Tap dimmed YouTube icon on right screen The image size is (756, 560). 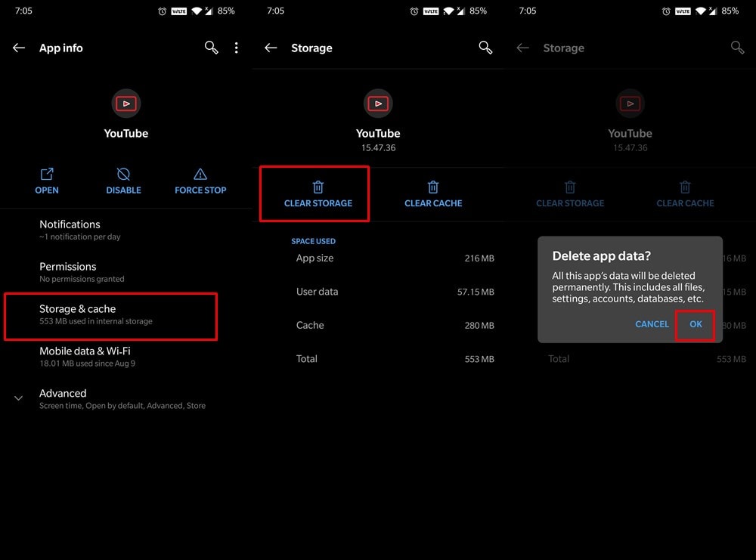[631, 103]
